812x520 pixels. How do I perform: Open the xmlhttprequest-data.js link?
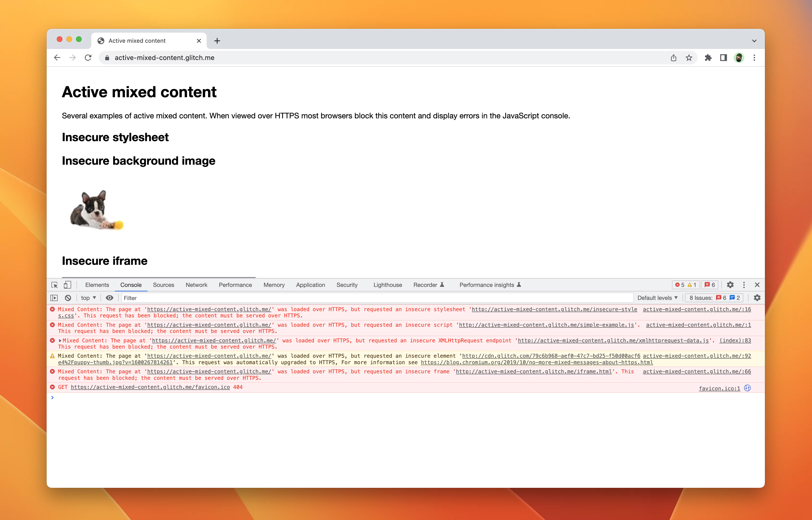[x=613, y=341]
